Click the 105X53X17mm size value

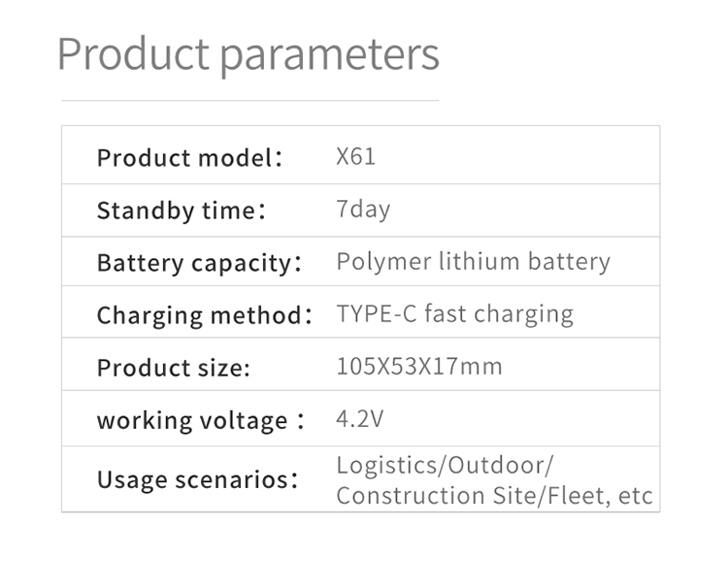pos(418,367)
